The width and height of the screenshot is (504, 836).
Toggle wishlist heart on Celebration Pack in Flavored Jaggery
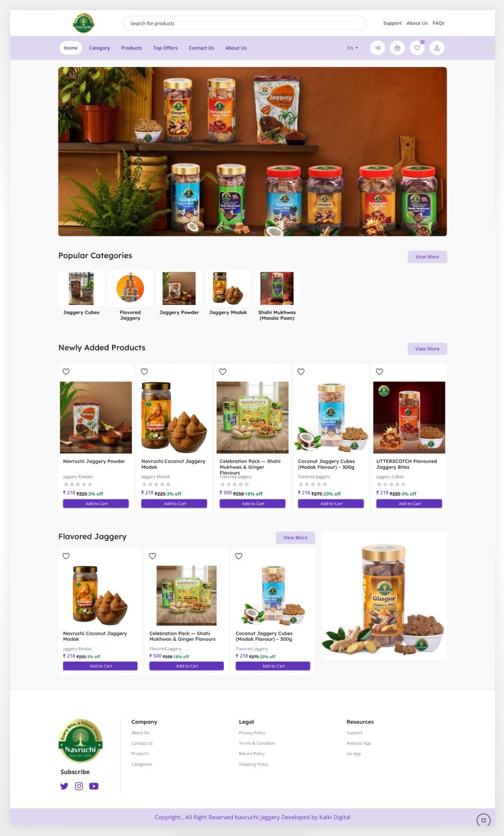click(x=152, y=556)
